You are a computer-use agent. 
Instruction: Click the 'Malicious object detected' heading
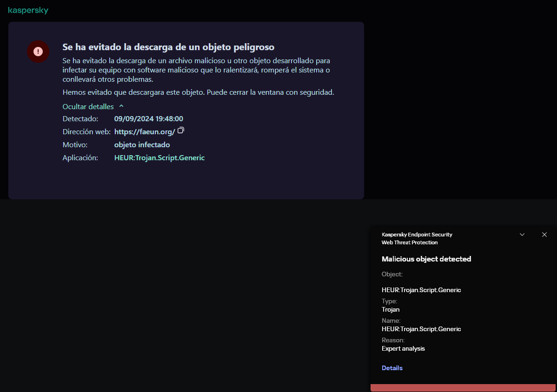tap(426, 259)
